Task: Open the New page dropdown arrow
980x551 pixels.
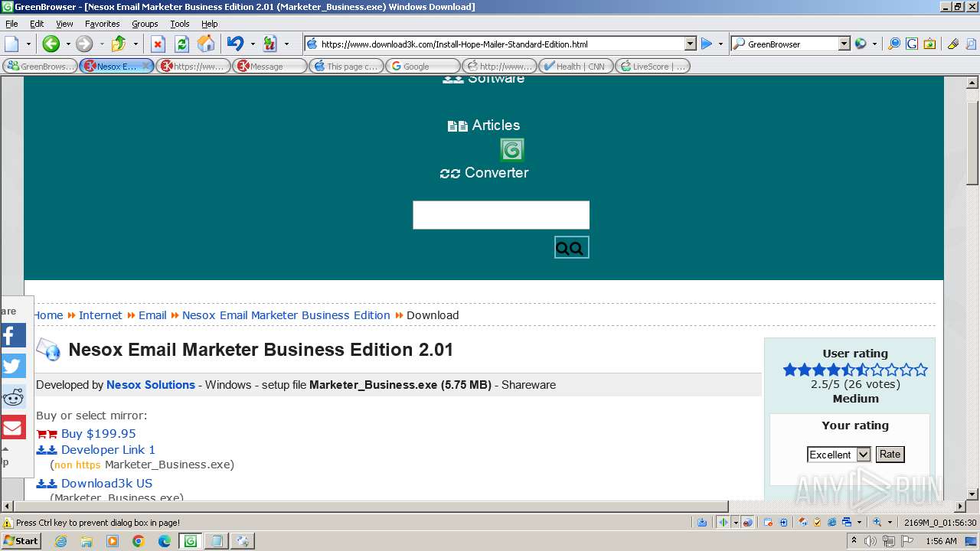Action: click(x=29, y=44)
